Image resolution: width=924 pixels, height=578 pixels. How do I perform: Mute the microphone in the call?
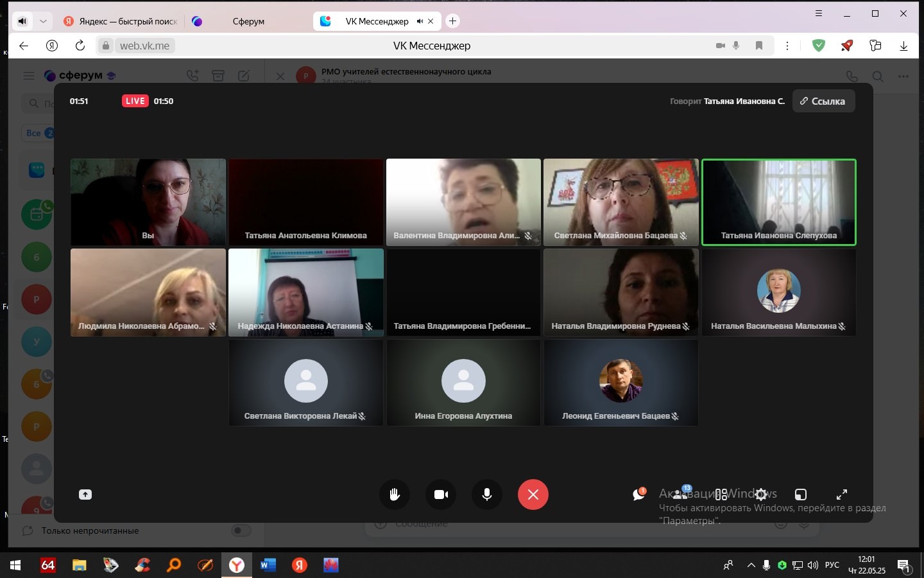click(x=487, y=495)
